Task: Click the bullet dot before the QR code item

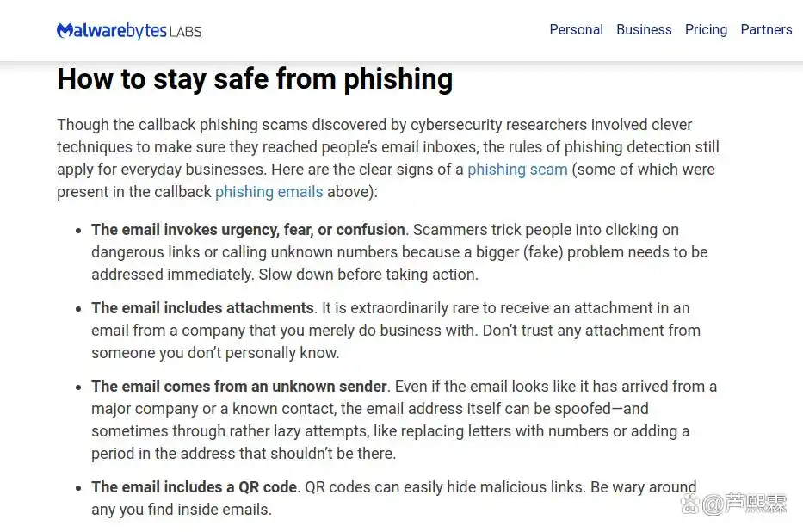Action: coord(78,488)
